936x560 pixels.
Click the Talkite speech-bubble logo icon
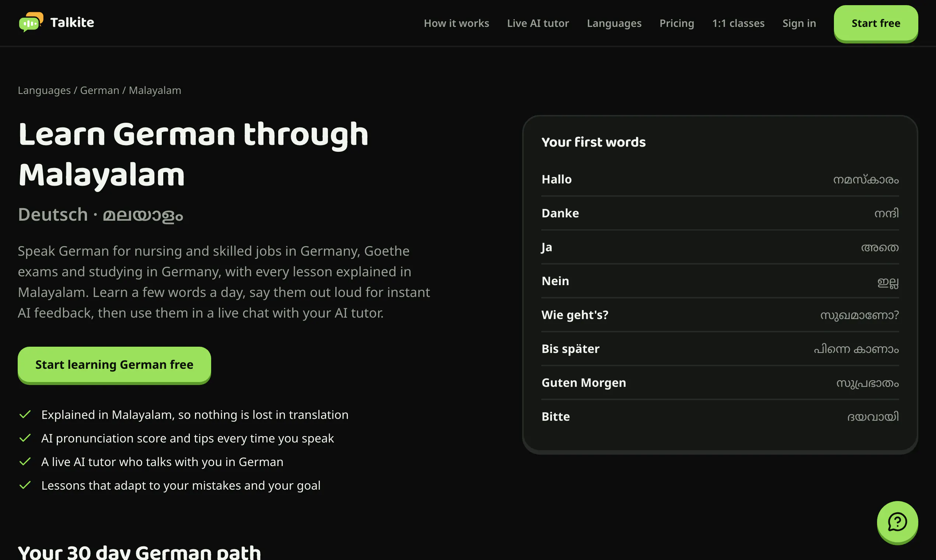[x=31, y=22]
